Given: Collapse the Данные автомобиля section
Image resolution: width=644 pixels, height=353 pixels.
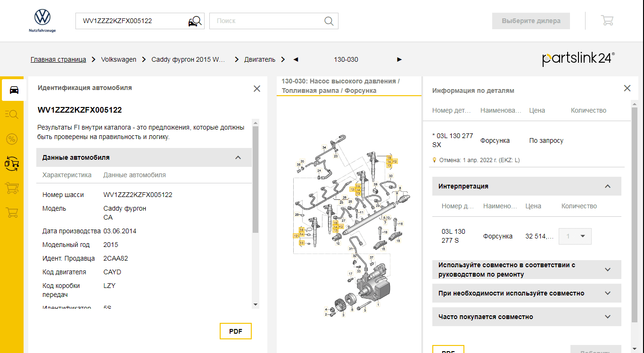Looking at the screenshot, I should point(238,157).
